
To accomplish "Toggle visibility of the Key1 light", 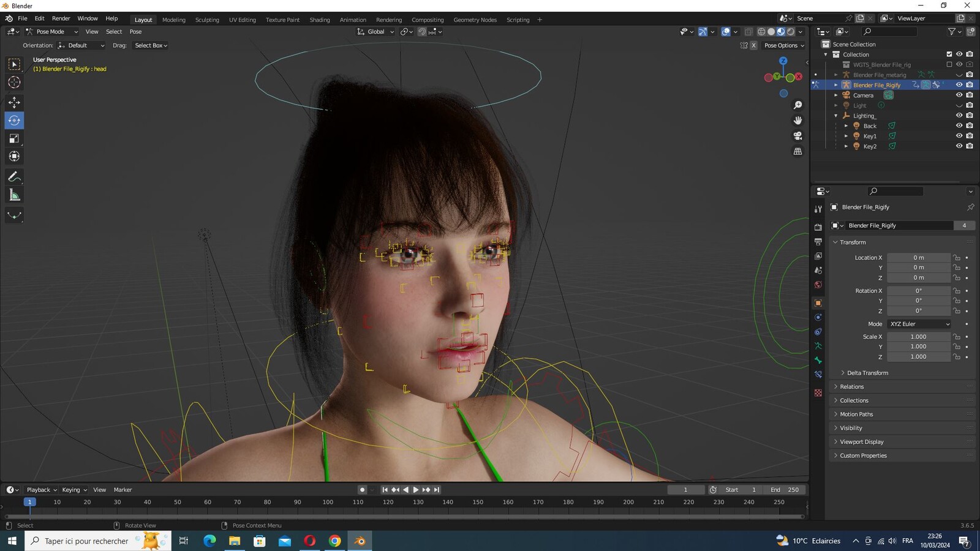I will coord(959,136).
